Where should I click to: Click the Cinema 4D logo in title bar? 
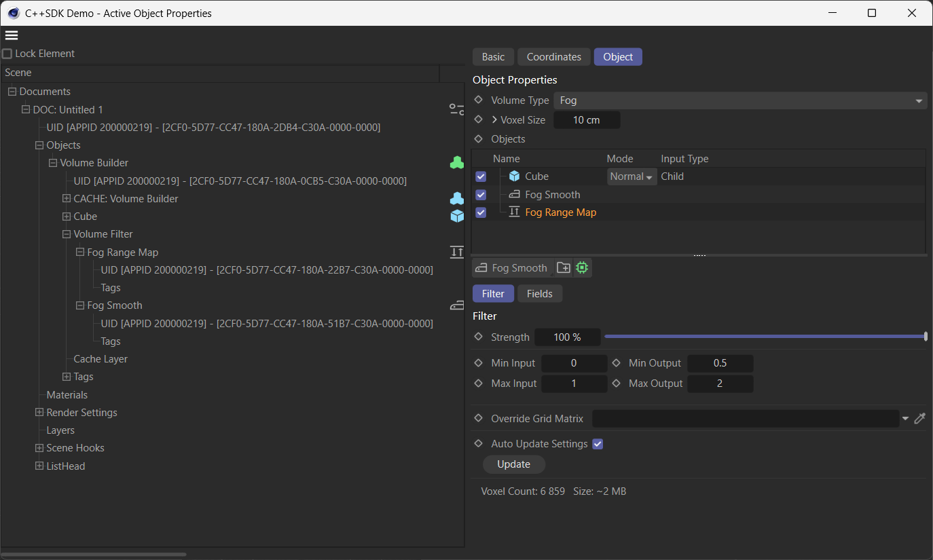(x=14, y=13)
